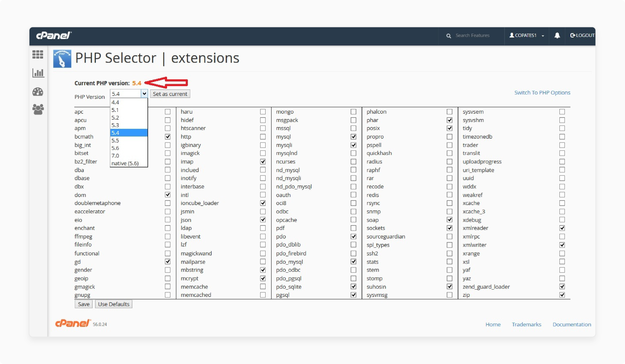Open the Documentation footer link
The image size is (625, 364).
pyautogui.click(x=572, y=324)
